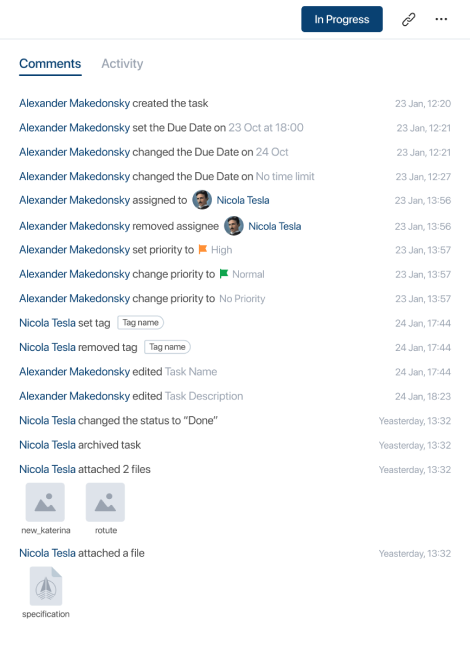Screen dimensions: 470x646
Task: Click Alexander Makedonsky in created the task row
Action: (75, 103)
